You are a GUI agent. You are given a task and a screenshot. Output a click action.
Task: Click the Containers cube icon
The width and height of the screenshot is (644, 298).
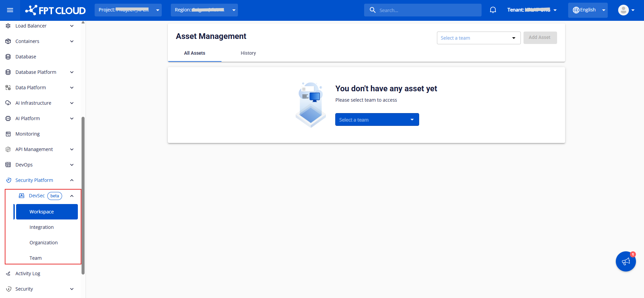coord(8,41)
